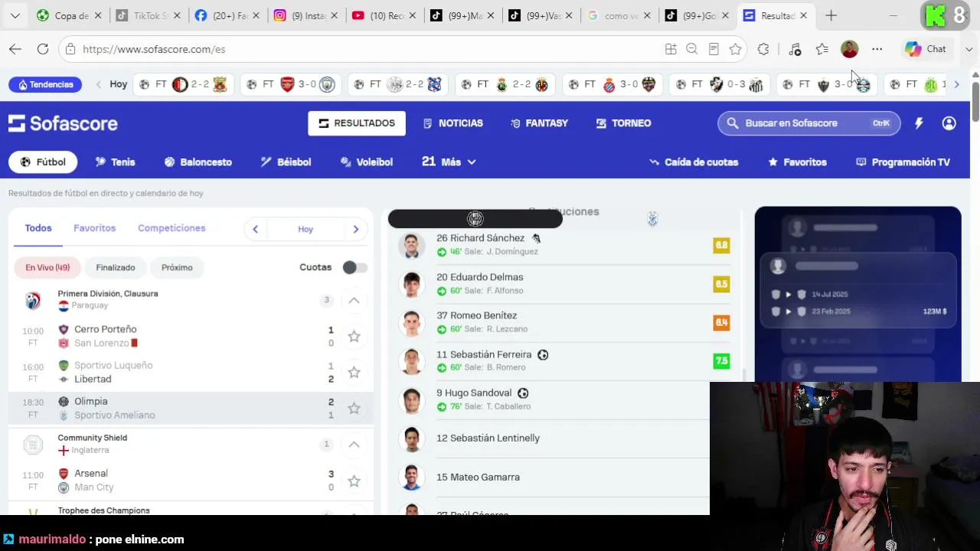Click the Paraguay league logo beside Primera División
Image resolution: width=980 pixels, height=551 pixels.
pyautogui.click(x=32, y=300)
